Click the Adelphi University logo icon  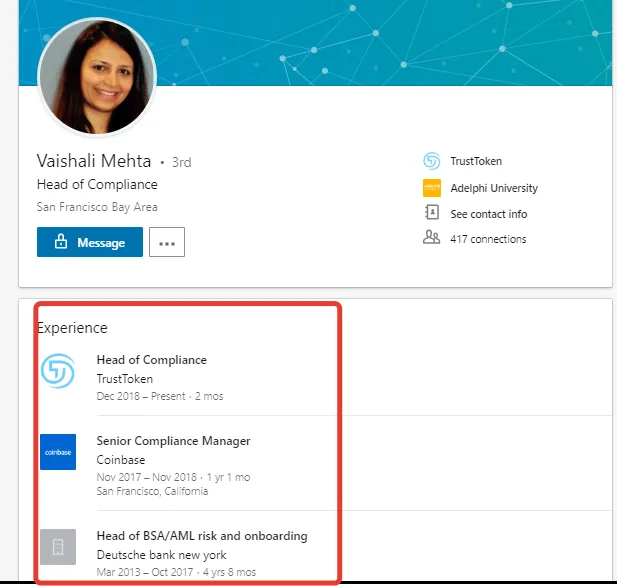pyautogui.click(x=432, y=188)
